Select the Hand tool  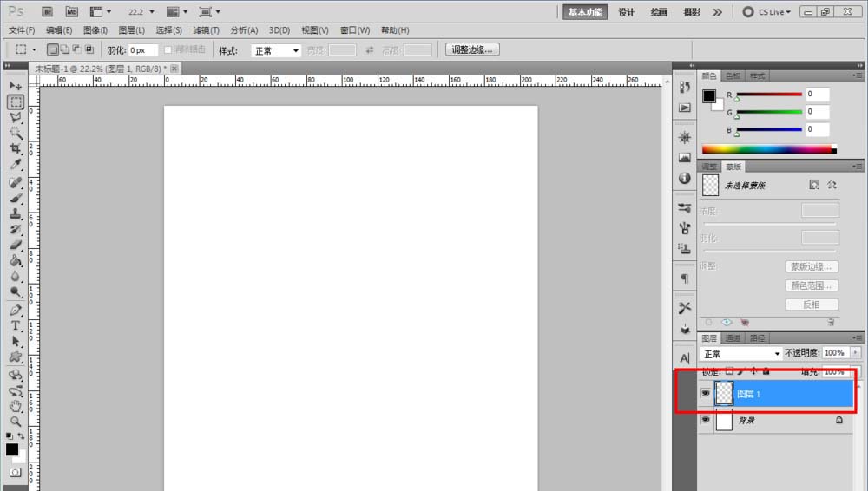[16, 406]
